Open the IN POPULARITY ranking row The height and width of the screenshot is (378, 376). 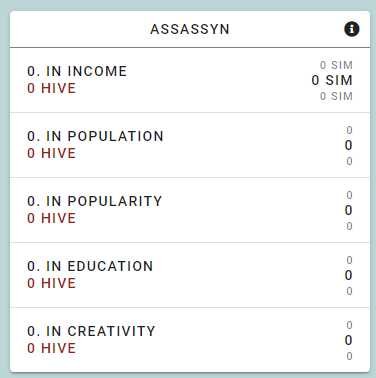(x=190, y=210)
